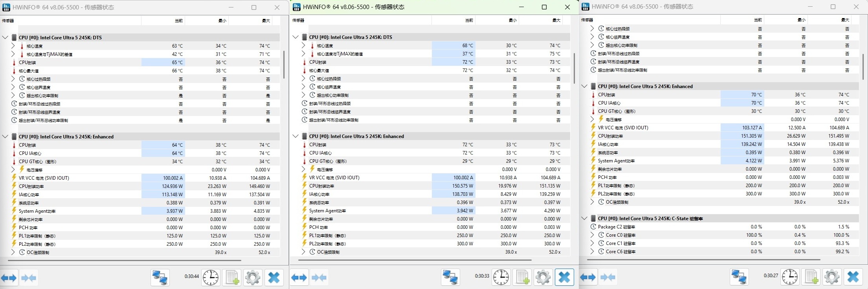Expand 电压偏移 row in middle window
The image size is (868, 289).
[x=303, y=169]
